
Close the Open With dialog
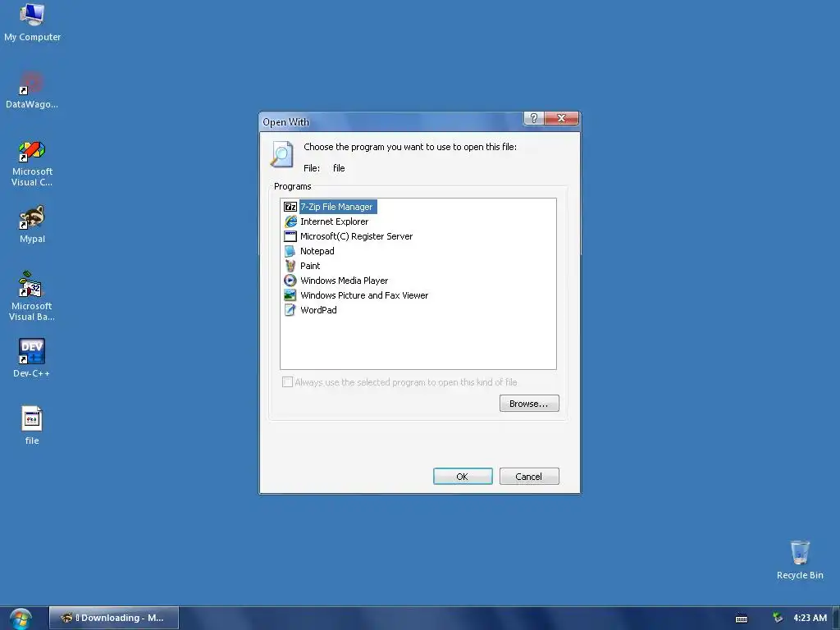click(561, 118)
